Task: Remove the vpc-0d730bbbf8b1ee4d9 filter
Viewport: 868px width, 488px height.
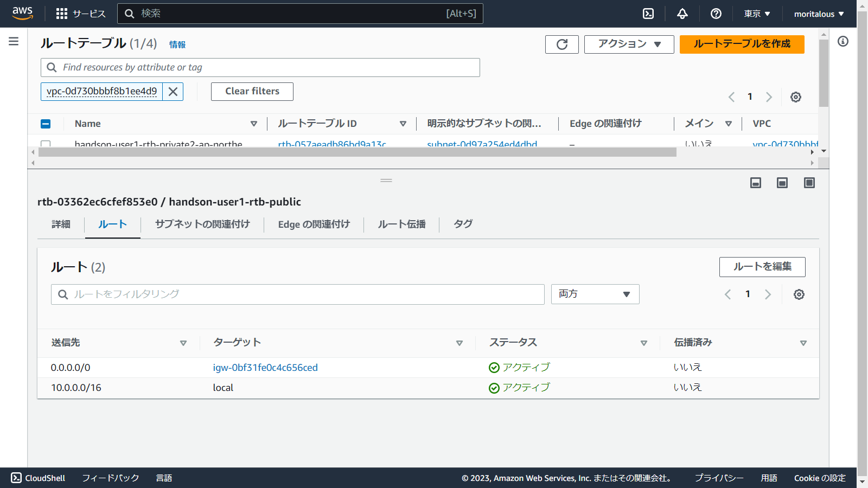Action: (173, 92)
